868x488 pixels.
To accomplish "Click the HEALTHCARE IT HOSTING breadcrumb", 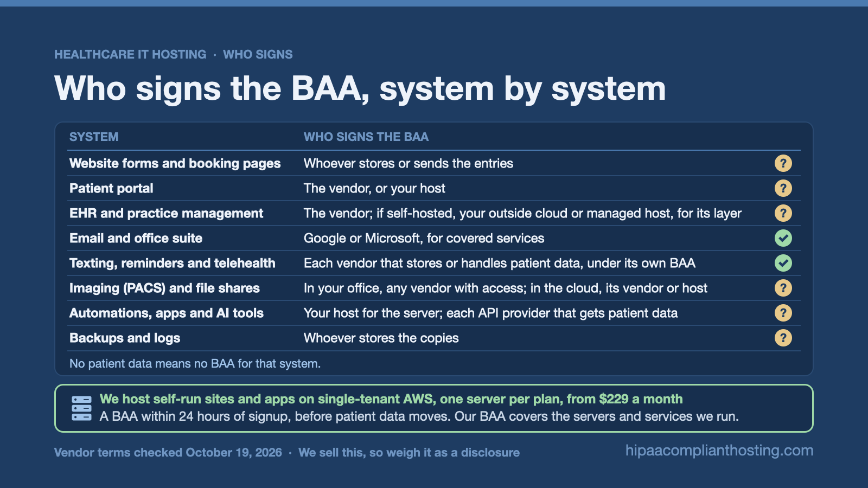I will [130, 54].
